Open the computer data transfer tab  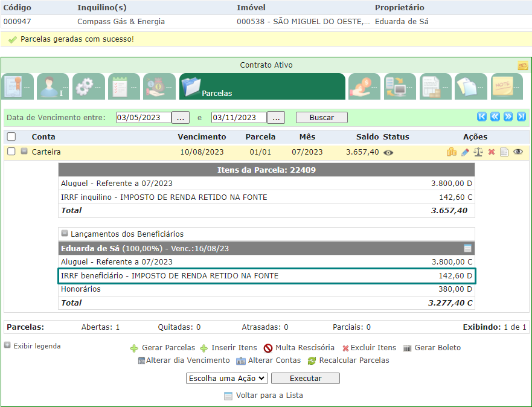pyautogui.click(x=400, y=86)
